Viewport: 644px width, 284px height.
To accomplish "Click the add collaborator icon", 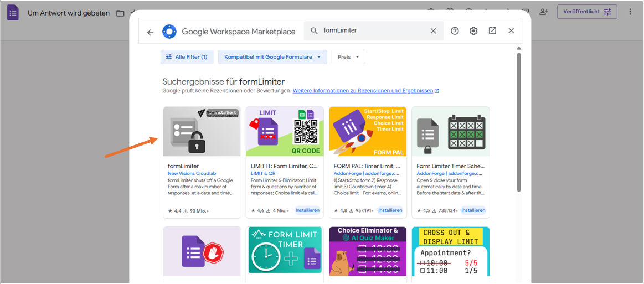I will coord(544,12).
